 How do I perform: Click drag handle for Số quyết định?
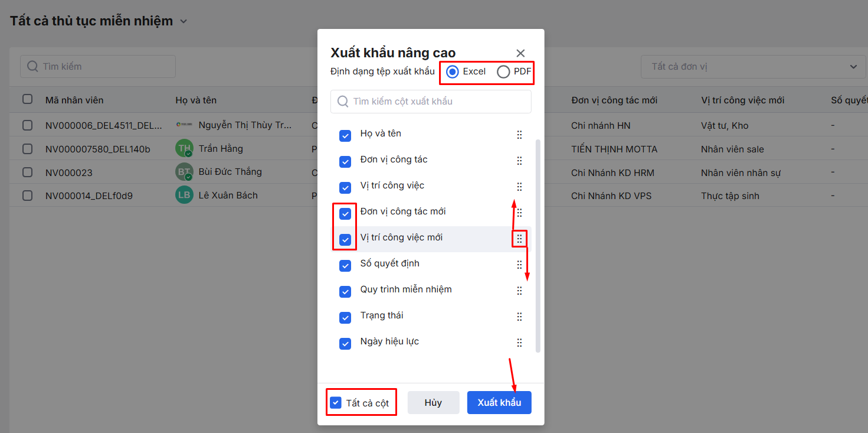tap(519, 265)
